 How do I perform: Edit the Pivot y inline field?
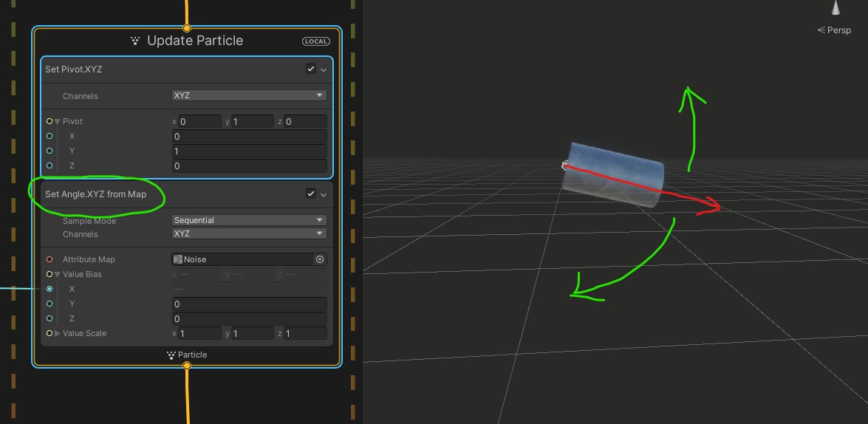point(252,121)
